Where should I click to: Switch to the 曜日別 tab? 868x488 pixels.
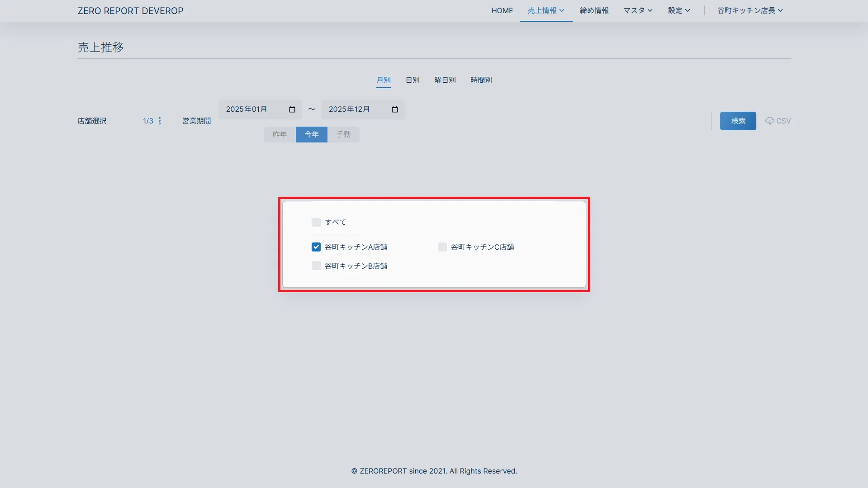(x=445, y=80)
